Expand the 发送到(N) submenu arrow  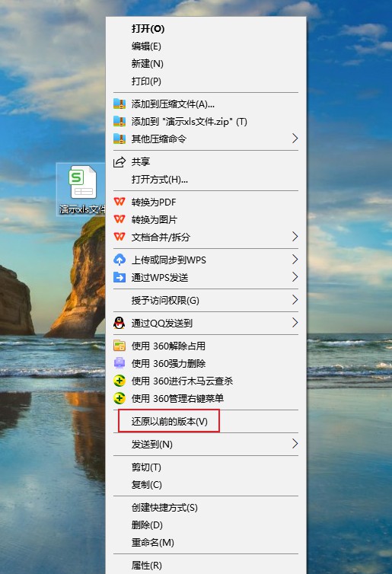point(295,444)
